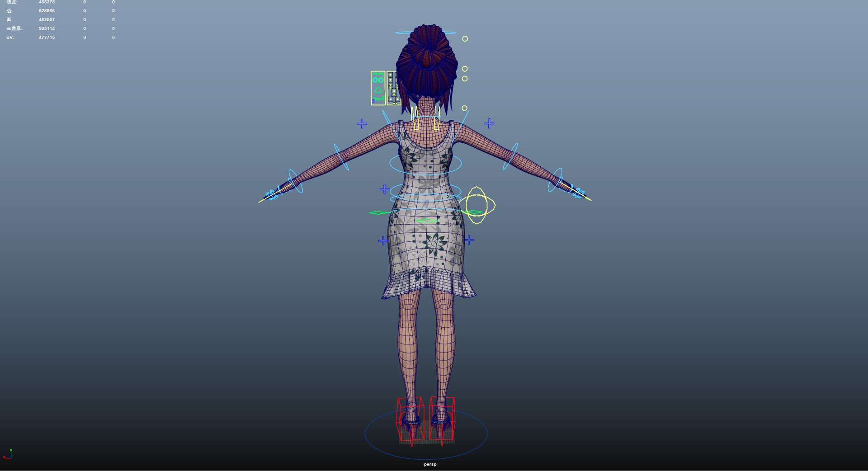868x471 pixels.
Task: Click the '三角形:' triangle count label
Action: pyautogui.click(x=14, y=28)
